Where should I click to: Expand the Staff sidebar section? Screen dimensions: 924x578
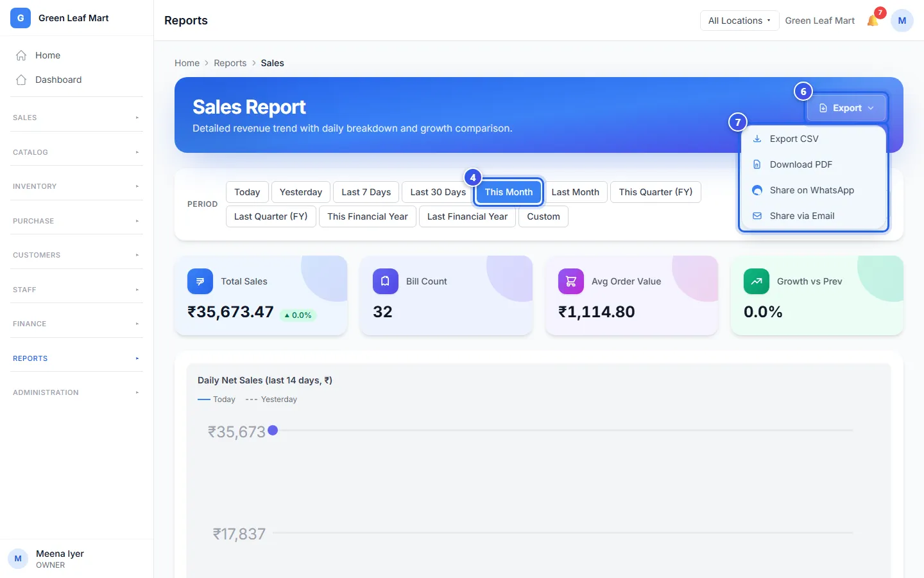tap(77, 290)
